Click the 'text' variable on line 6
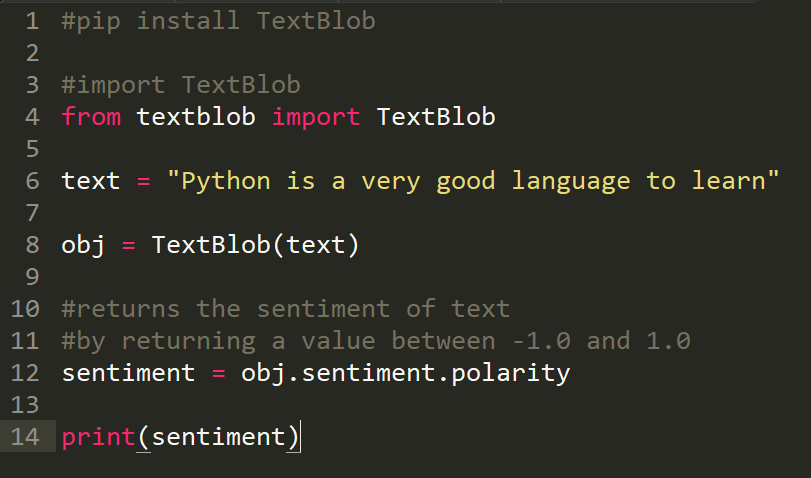 pyautogui.click(x=91, y=182)
